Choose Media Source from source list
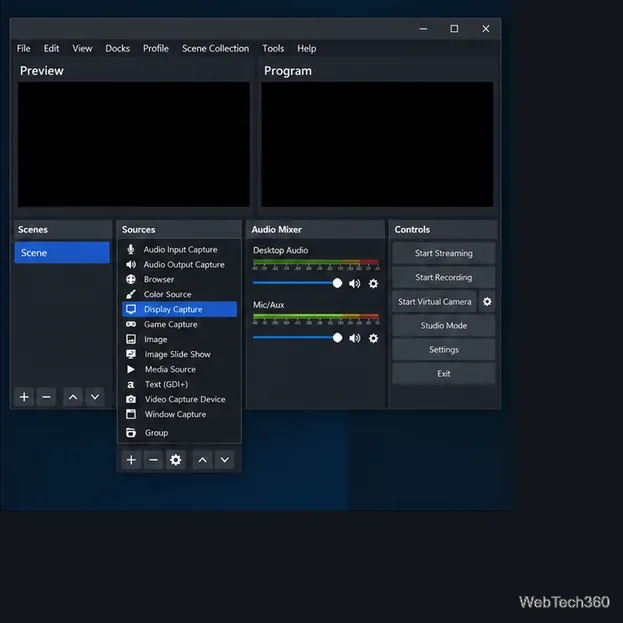Screen dimensions: 623x623 180,369
